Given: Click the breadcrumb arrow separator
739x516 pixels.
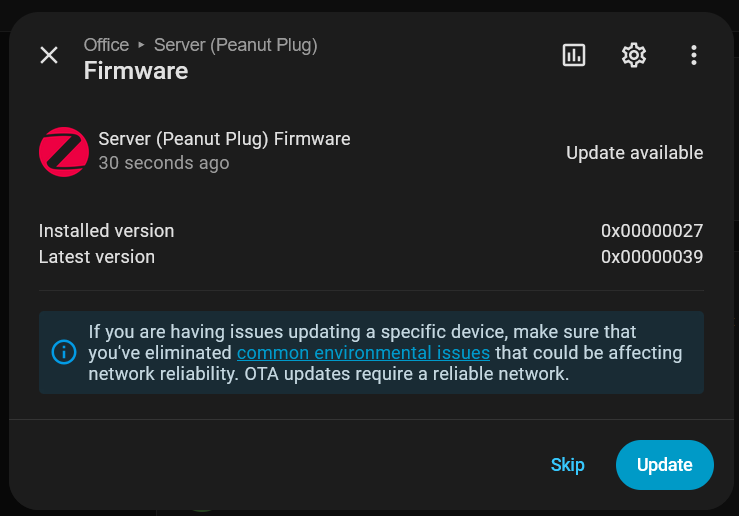Looking at the screenshot, I should tap(141, 45).
